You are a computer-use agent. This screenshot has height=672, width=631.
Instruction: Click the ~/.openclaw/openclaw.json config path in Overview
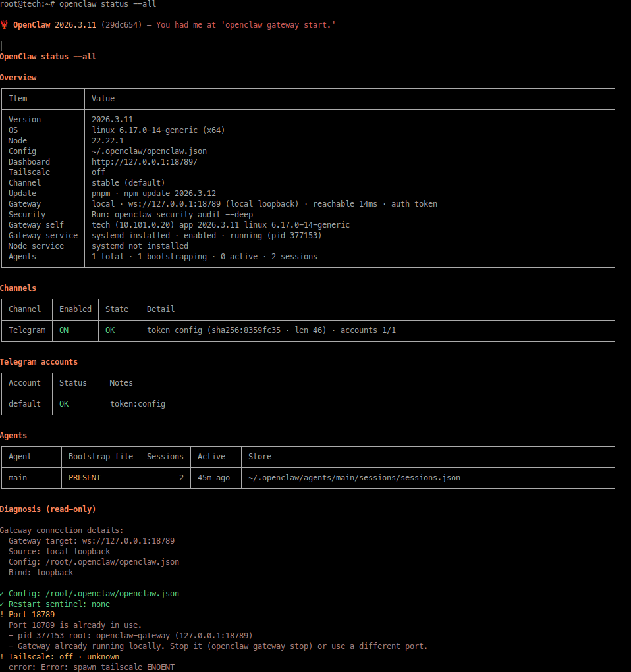(x=149, y=151)
